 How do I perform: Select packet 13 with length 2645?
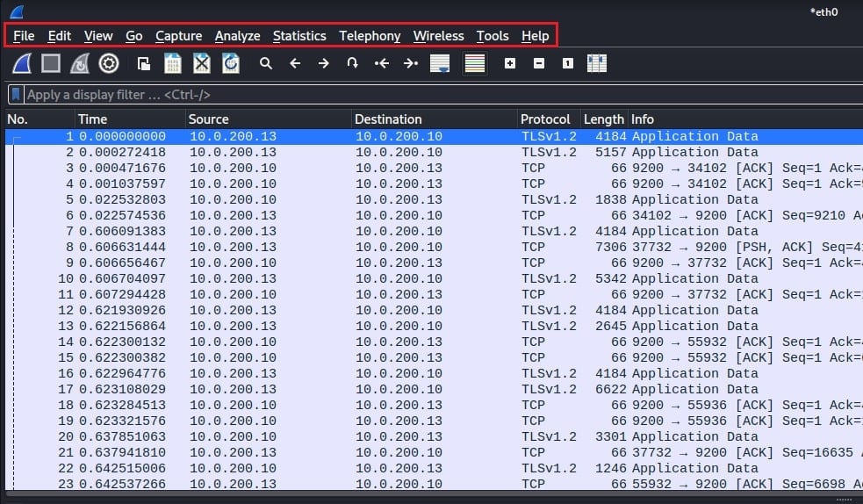435,327
